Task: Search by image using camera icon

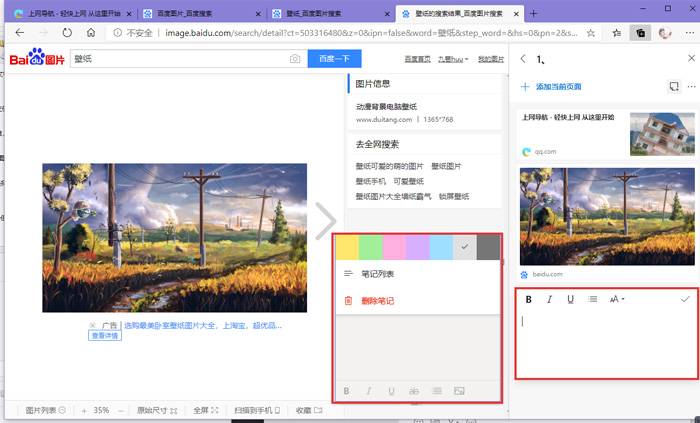Action: click(295, 59)
